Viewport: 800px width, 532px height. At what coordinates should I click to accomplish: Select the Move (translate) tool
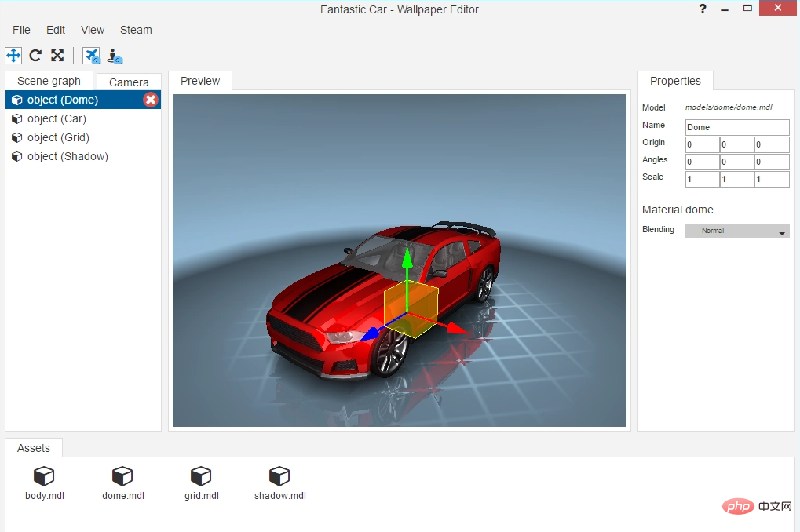click(13, 55)
